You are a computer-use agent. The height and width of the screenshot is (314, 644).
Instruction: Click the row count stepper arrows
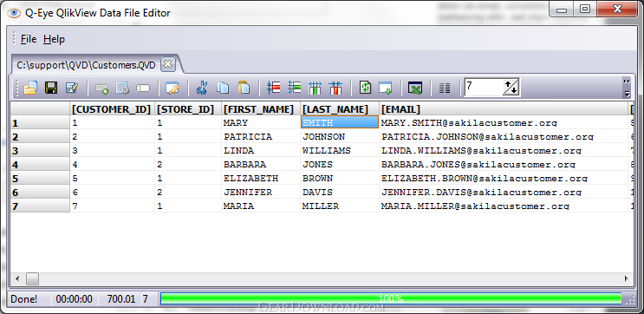pos(511,87)
